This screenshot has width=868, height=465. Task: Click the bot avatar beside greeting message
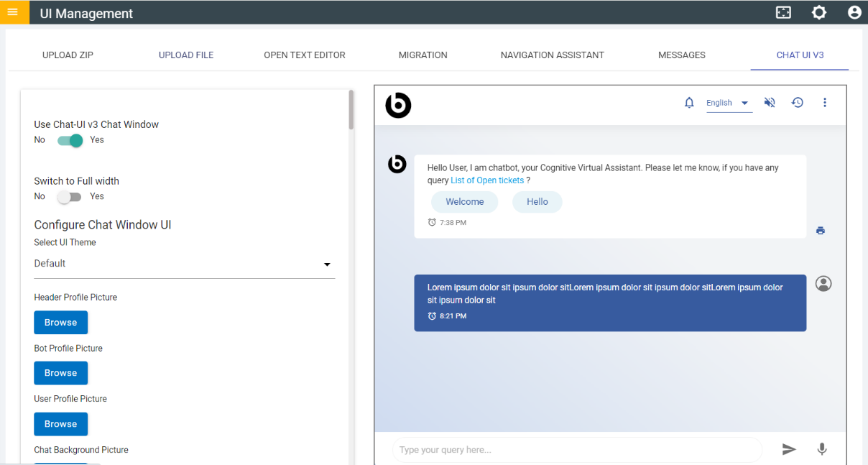(397, 164)
